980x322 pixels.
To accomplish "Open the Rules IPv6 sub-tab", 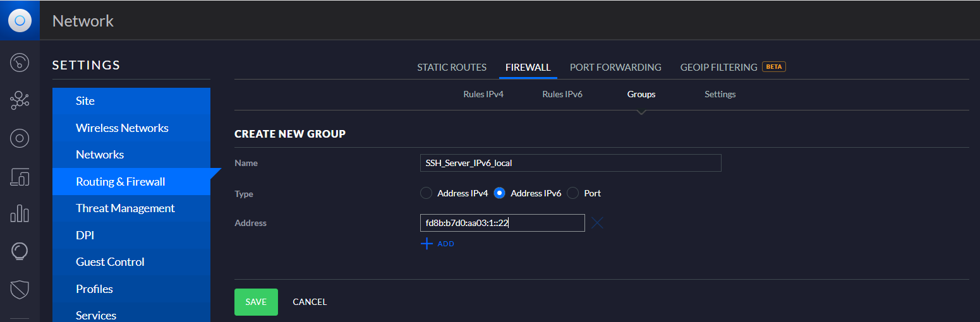I will tap(562, 94).
